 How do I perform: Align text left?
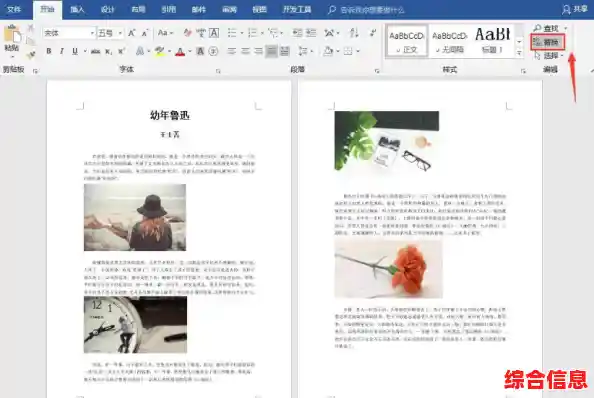tap(231, 51)
